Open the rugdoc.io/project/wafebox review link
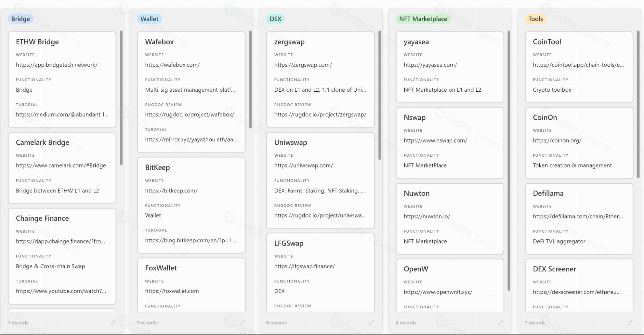The image size is (644, 335). [x=190, y=114]
